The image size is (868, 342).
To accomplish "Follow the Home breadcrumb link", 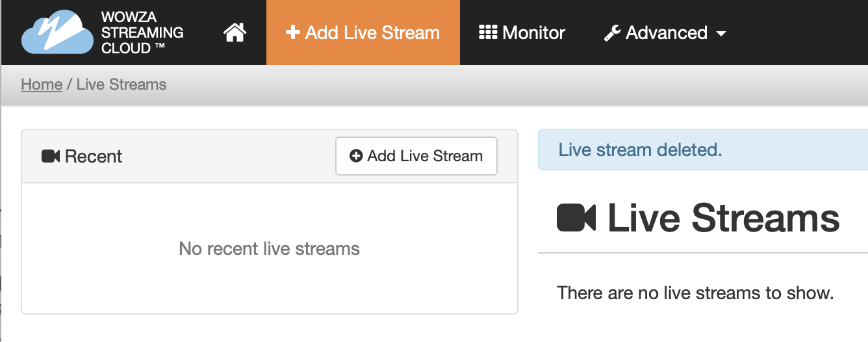I will click(42, 85).
